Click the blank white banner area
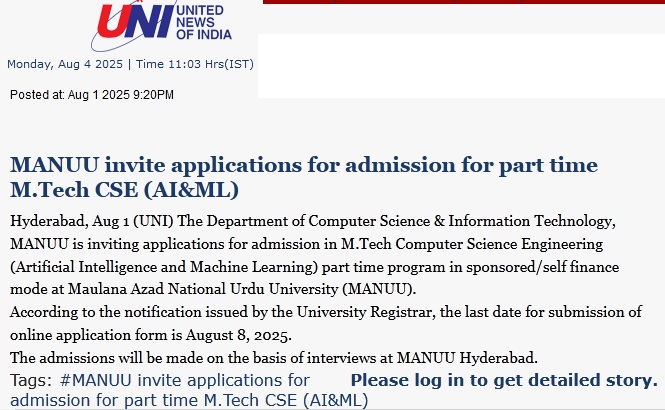The image size is (665, 410). tap(461, 66)
